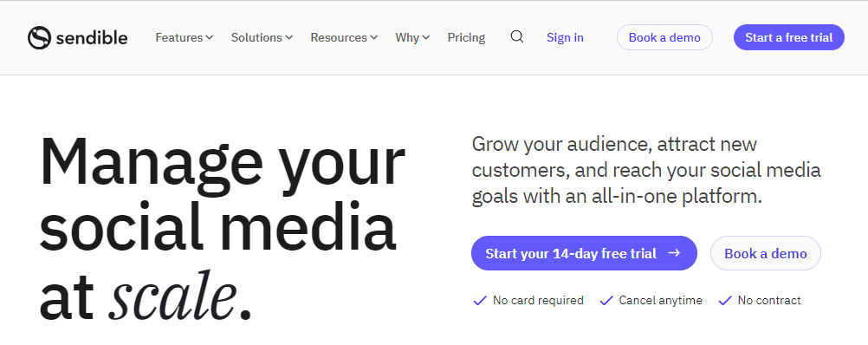This screenshot has width=868, height=345.
Task: Click the checkmark beside No contract
Action: [724, 301]
